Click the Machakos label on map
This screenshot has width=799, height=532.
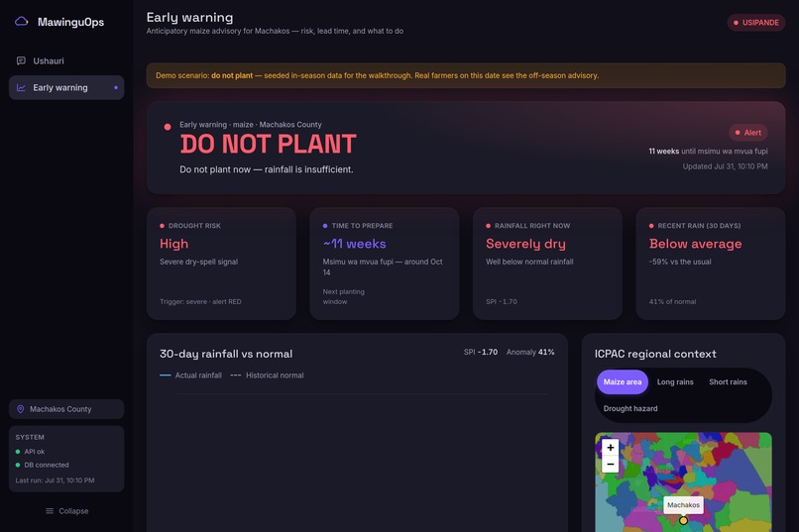(x=683, y=505)
